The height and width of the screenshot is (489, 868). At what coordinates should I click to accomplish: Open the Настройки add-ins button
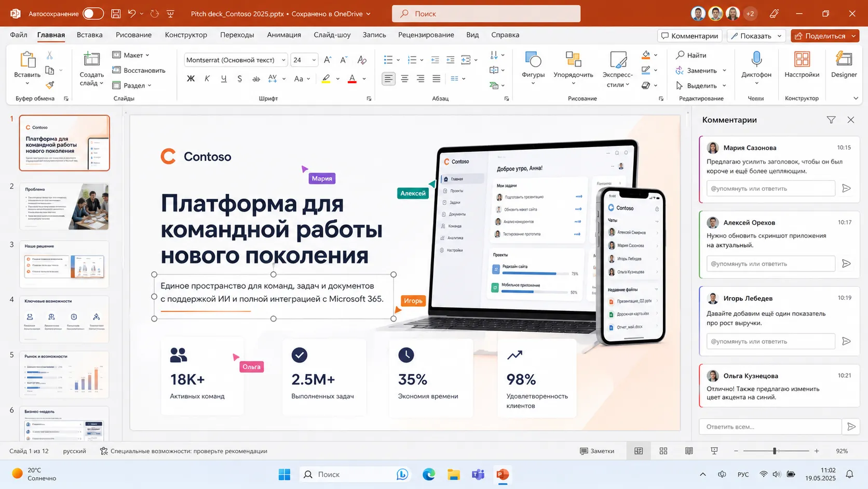(802, 65)
